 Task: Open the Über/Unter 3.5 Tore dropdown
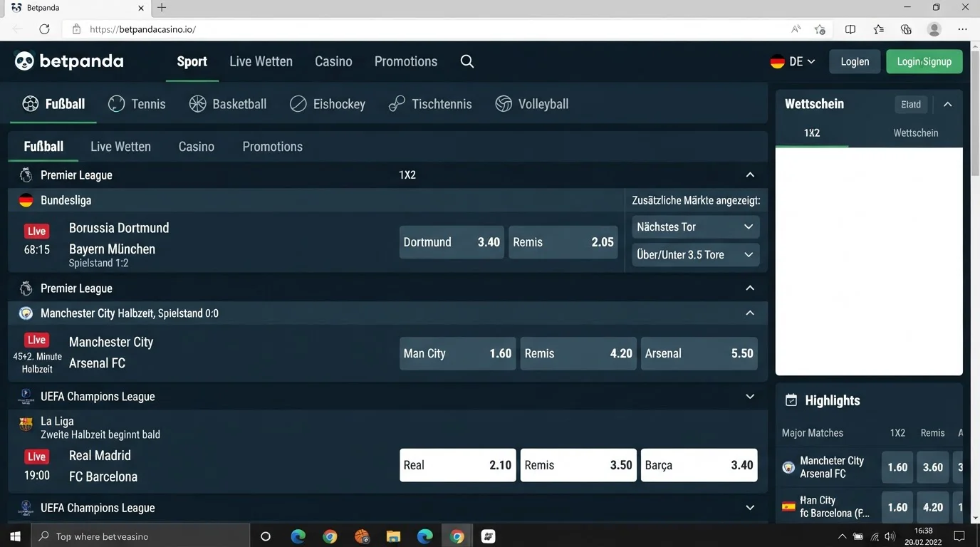click(x=696, y=255)
